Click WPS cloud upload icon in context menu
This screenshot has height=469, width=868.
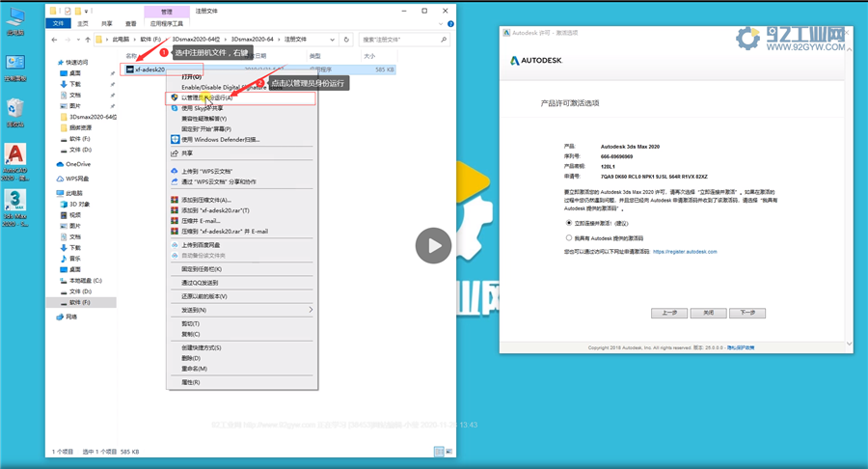pos(175,171)
